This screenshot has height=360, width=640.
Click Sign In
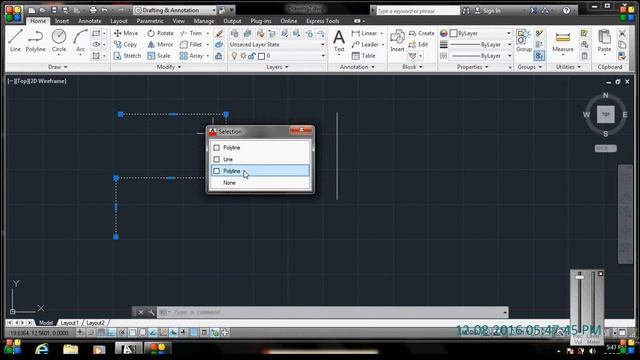[x=488, y=11]
